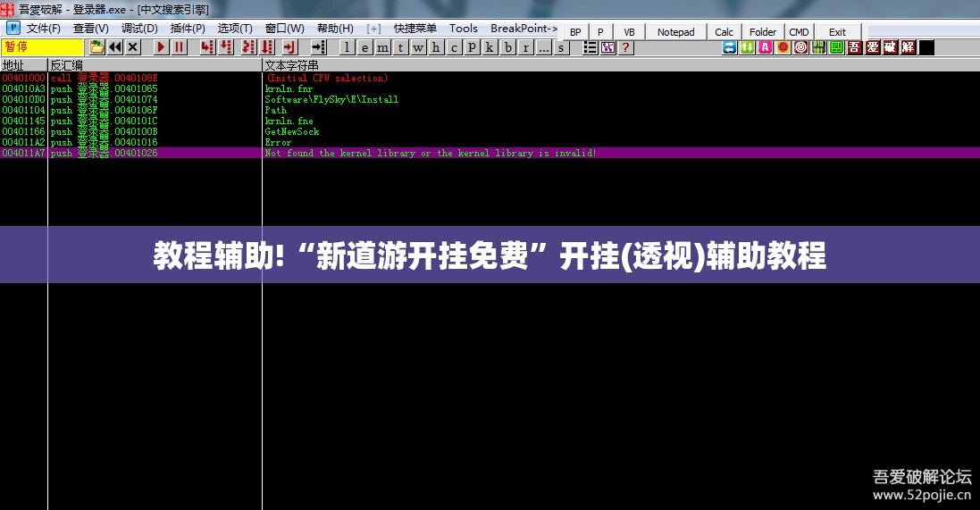Close the debugged program with the X icon
Viewport: 980px width, 510px height.
coord(132,47)
